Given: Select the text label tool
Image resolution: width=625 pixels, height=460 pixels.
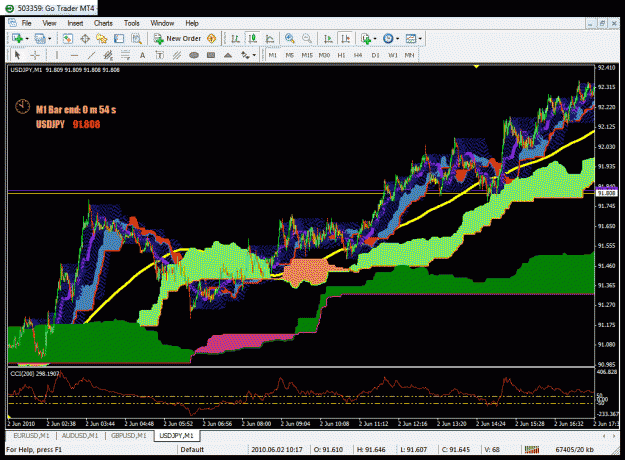Looking at the screenshot, I should [x=159, y=55].
